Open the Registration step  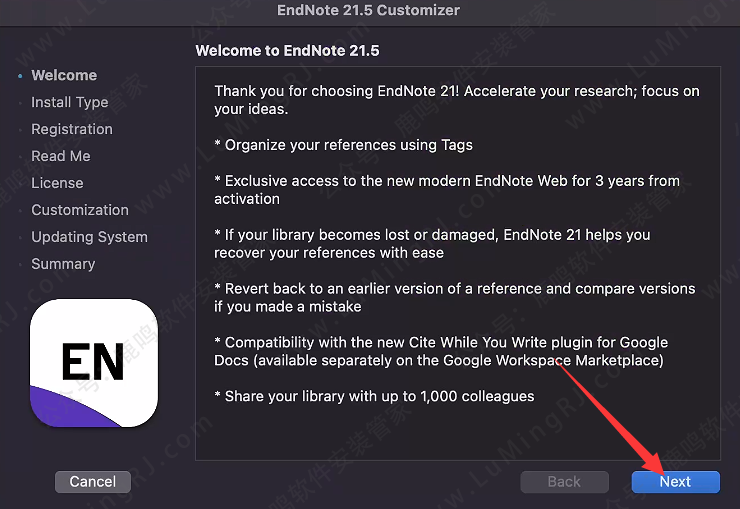click(x=72, y=129)
